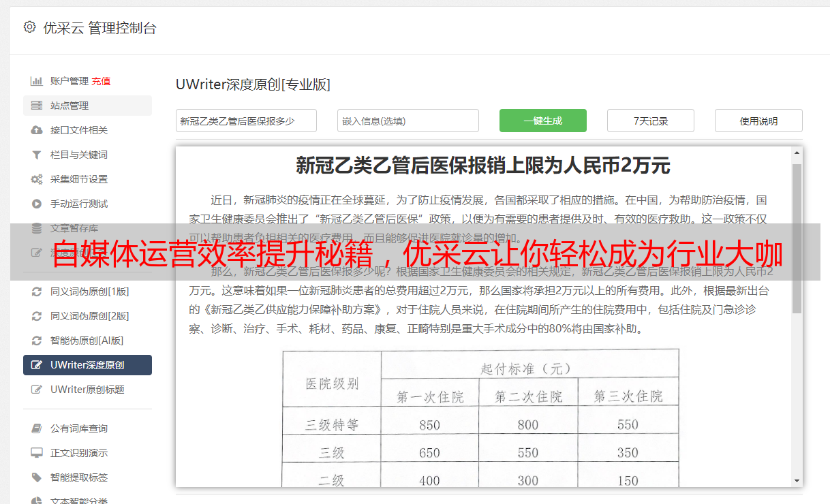Open the 充值 recharge link
Viewport: 830px width, 504px height.
click(101, 81)
